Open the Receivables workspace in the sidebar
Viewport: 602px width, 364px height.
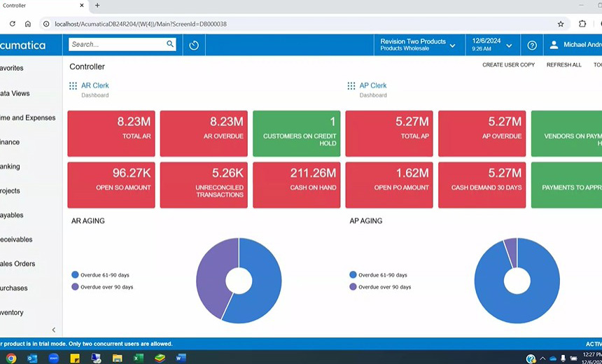16,239
